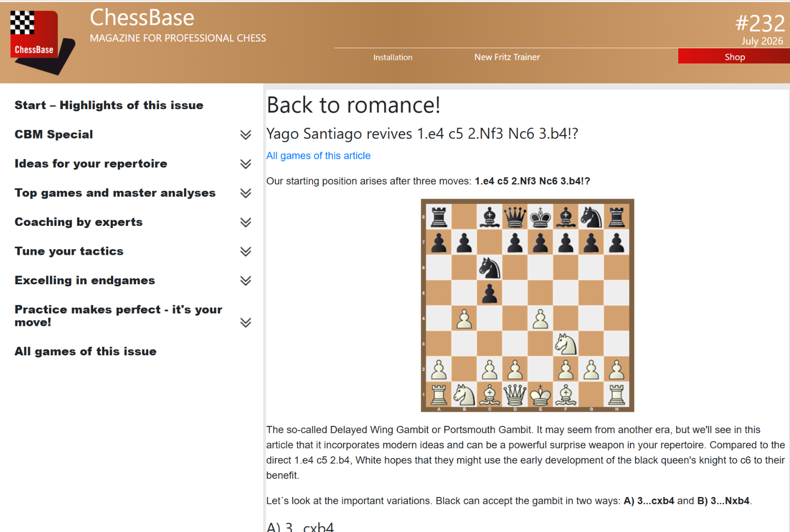Click the white knight on b1
This screenshot has width=790, height=532.
(x=464, y=394)
